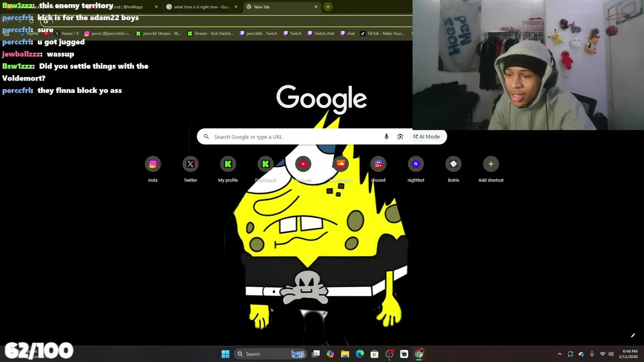Switch to the Discord @ImMopp tab

coord(123,7)
